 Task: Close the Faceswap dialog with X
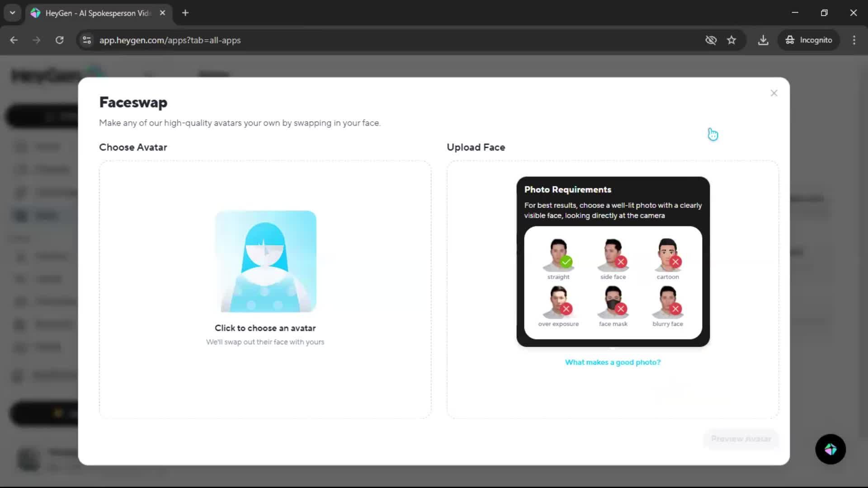click(x=774, y=93)
